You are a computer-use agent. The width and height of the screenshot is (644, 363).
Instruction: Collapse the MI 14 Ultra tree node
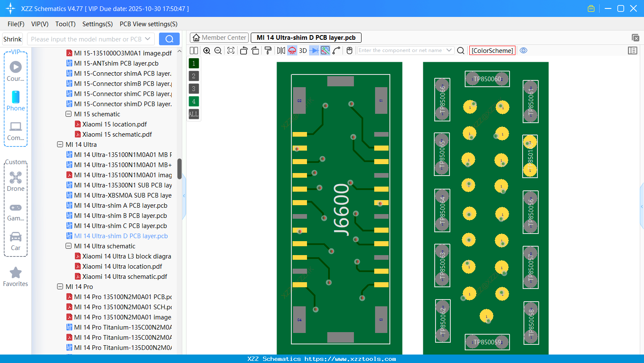60,144
